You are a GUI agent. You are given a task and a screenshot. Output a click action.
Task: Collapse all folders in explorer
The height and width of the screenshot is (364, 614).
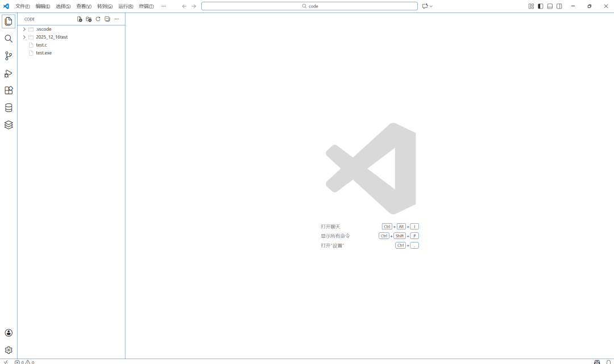(107, 19)
